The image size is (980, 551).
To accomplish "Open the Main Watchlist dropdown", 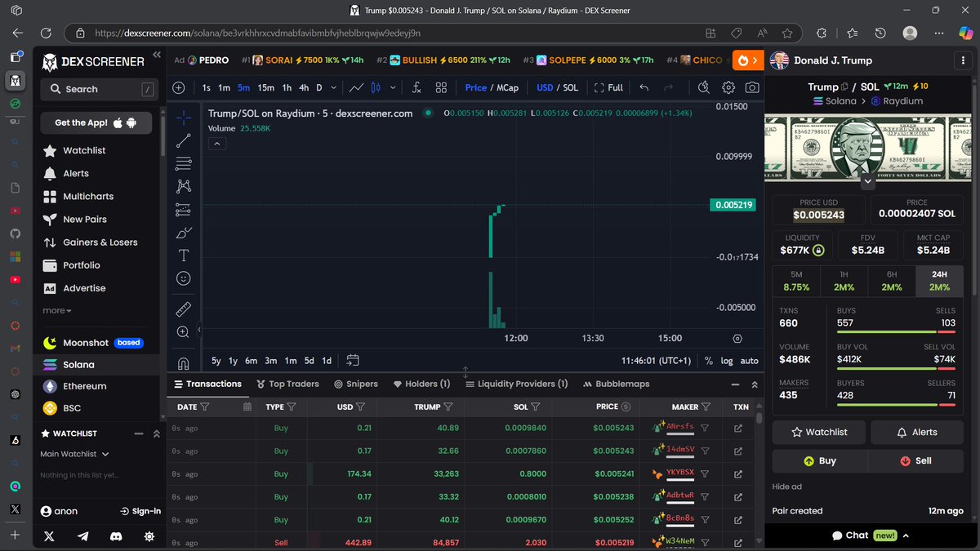I will tap(75, 454).
